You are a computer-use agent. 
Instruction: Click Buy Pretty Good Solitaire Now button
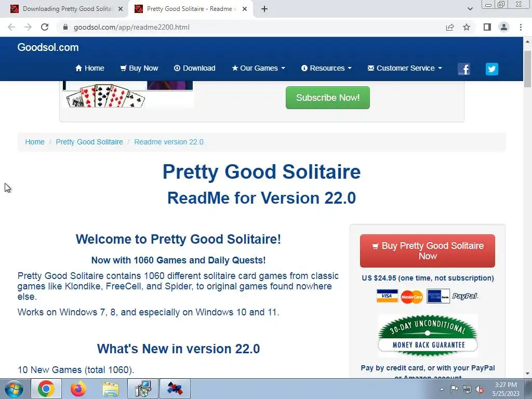pos(428,251)
